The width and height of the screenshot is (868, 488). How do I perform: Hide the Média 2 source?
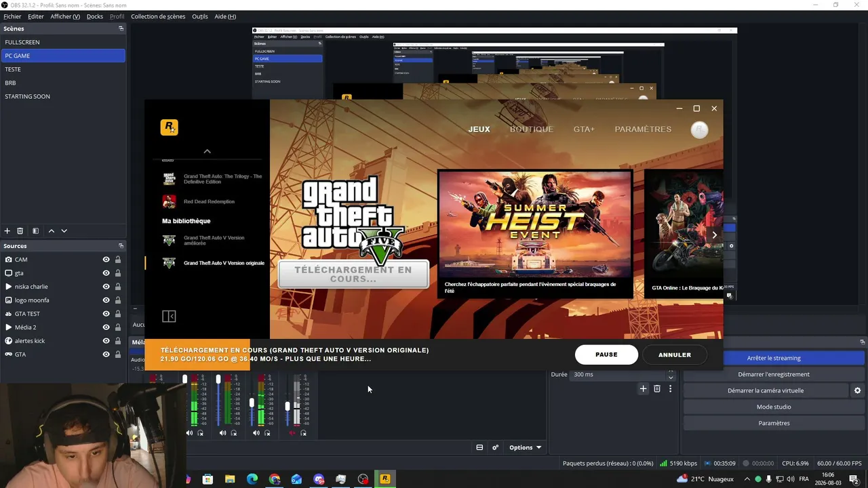(x=106, y=327)
